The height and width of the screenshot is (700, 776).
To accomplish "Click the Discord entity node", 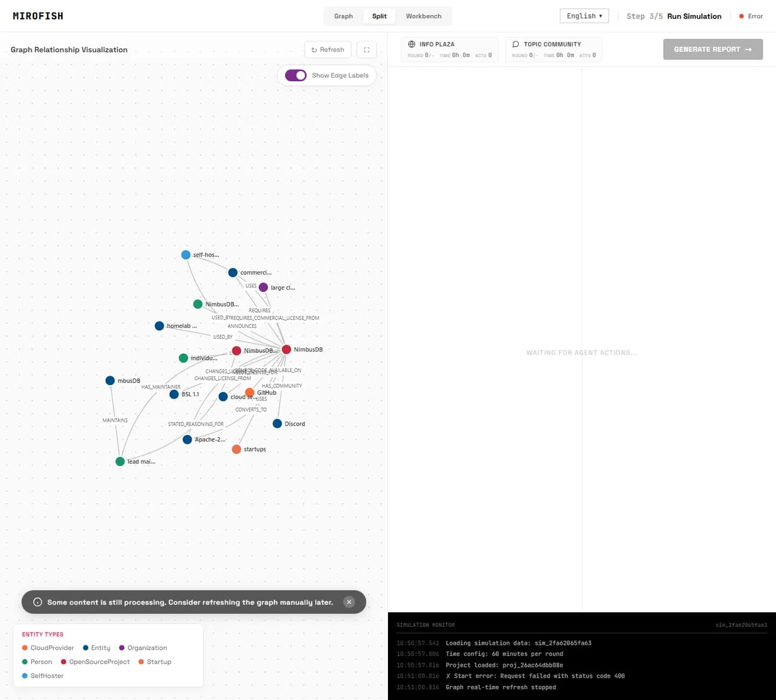I will pos(277,424).
